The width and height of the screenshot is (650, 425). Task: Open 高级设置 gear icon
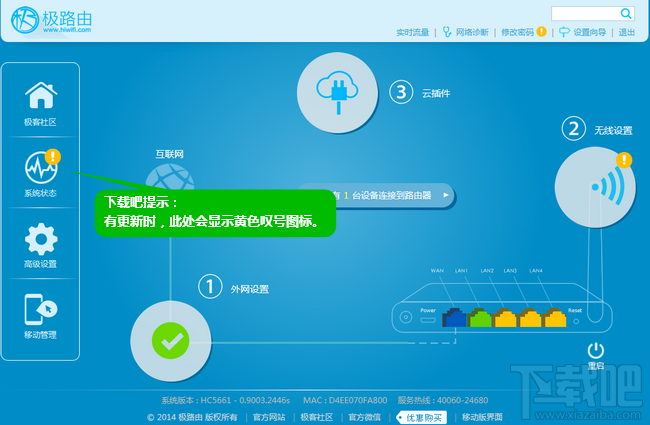click(x=40, y=241)
